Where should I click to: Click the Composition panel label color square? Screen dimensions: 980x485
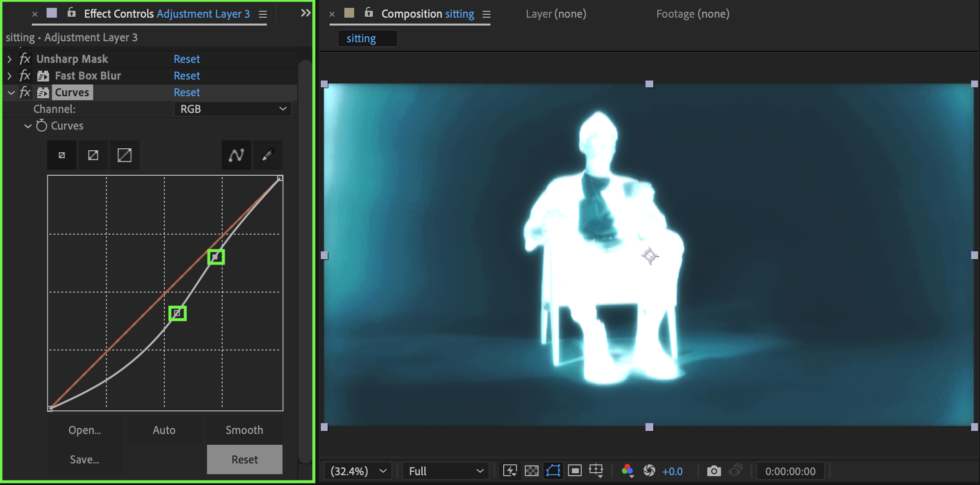[349, 13]
